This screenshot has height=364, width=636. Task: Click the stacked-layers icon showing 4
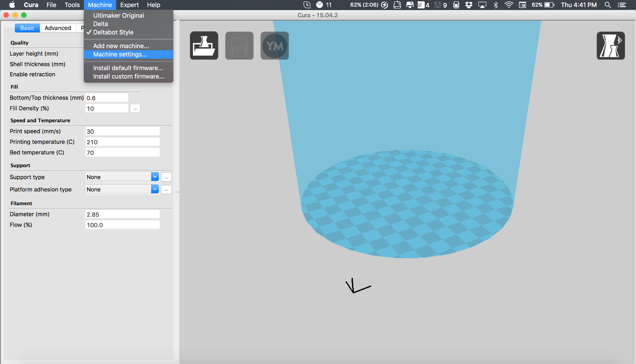(421, 5)
